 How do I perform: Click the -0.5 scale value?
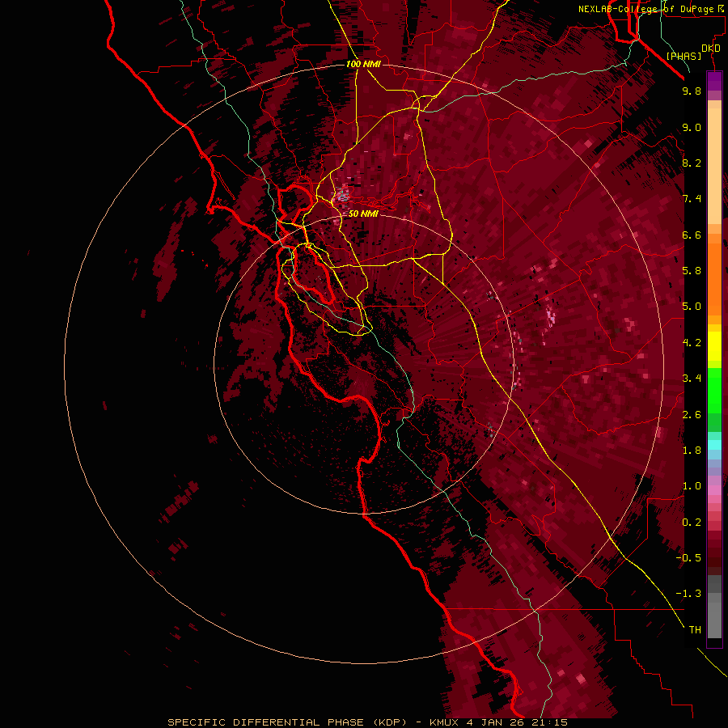click(688, 558)
